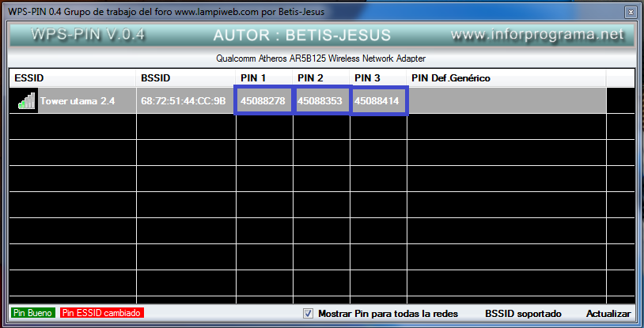Select PIN 1 value 45088278
644x328 pixels.
pos(263,100)
